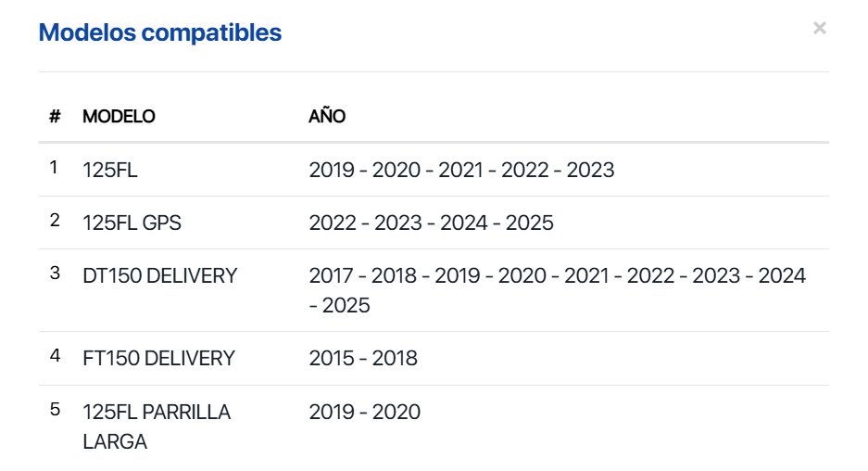Click the AÑO column header
This screenshot has width=868, height=471.
pyautogui.click(x=327, y=117)
